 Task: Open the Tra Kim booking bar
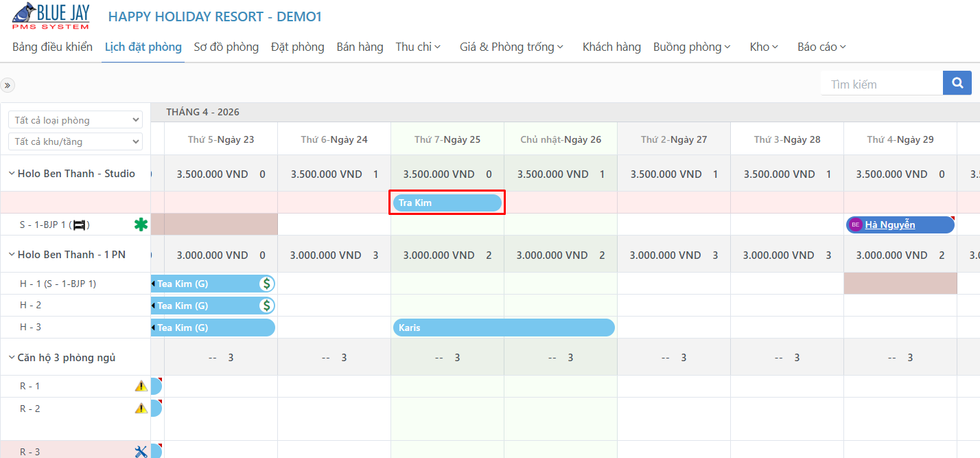pyautogui.click(x=447, y=203)
